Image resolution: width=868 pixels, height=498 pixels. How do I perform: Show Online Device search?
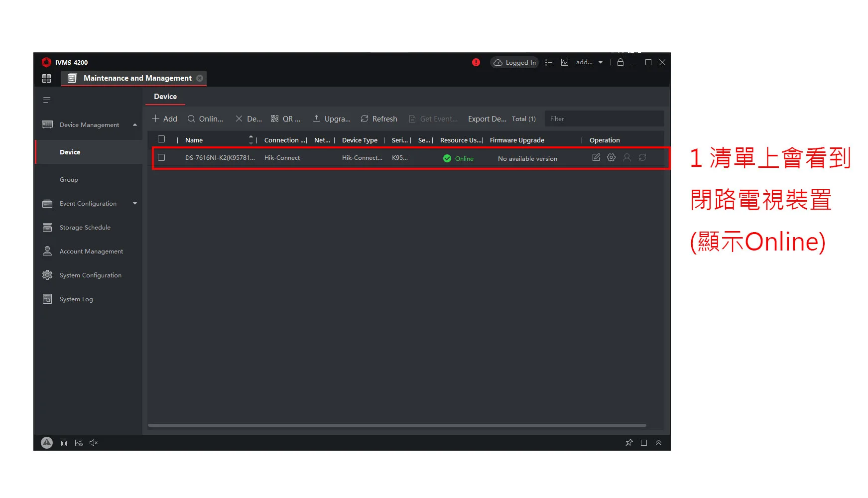205,119
